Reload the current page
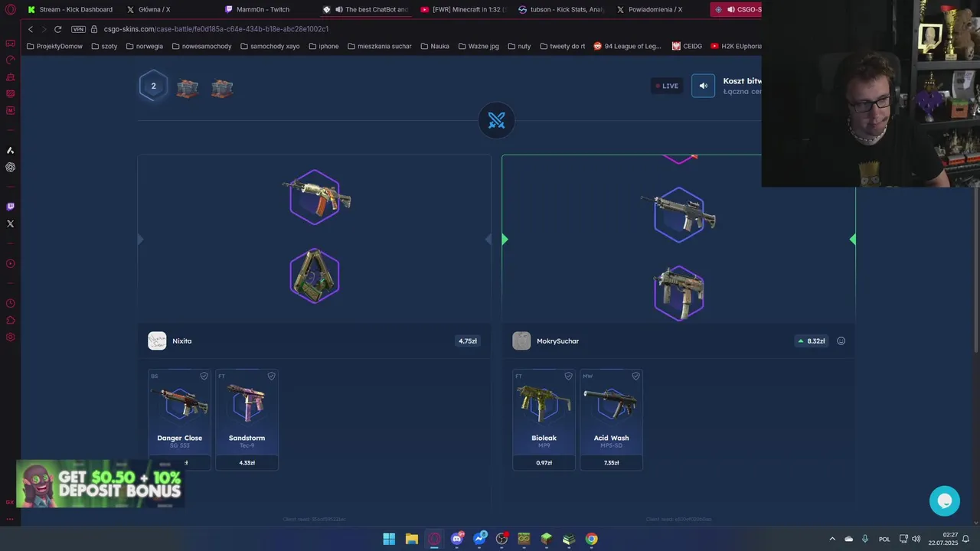Image resolution: width=980 pixels, height=551 pixels. 57,29
